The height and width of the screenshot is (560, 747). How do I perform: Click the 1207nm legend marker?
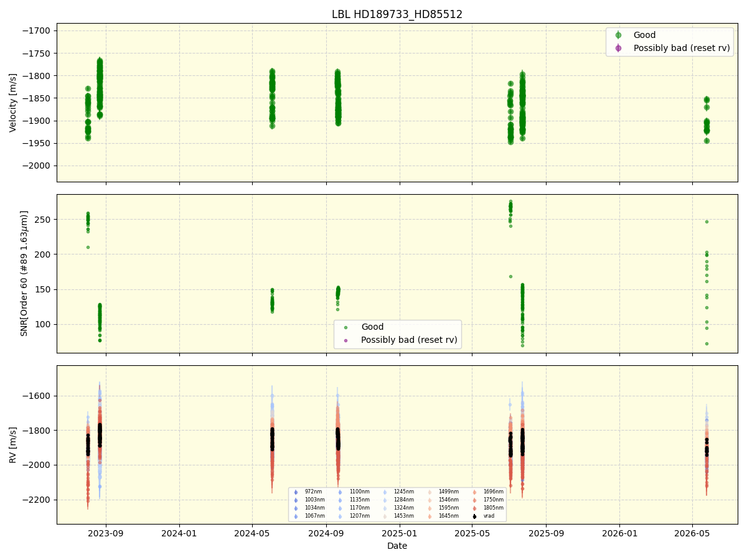click(x=340, y=516)
